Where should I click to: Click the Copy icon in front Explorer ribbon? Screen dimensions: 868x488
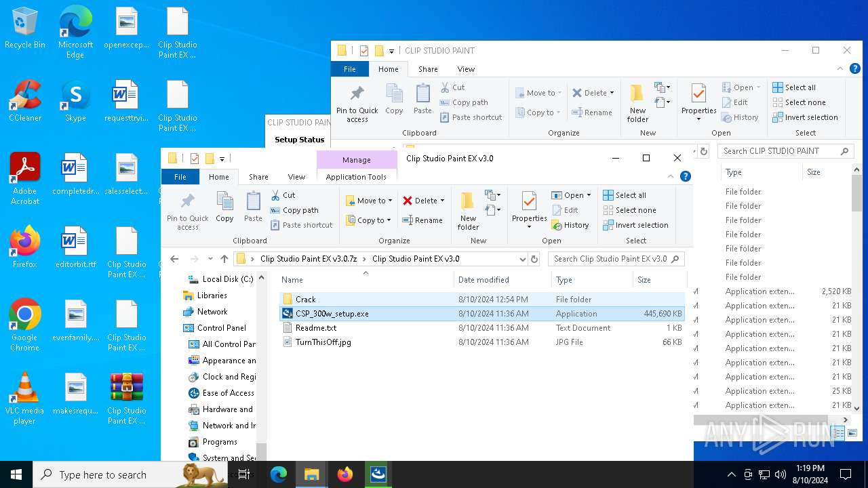coord(224,207)
